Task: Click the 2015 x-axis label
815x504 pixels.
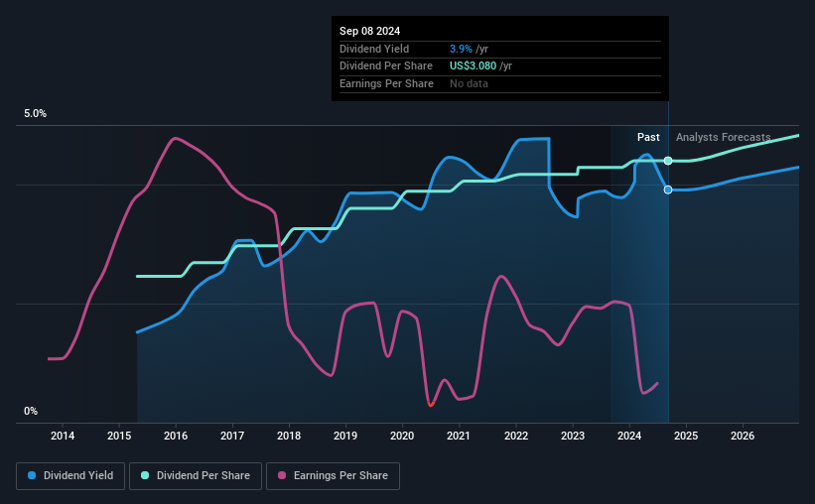Action: 119,436
